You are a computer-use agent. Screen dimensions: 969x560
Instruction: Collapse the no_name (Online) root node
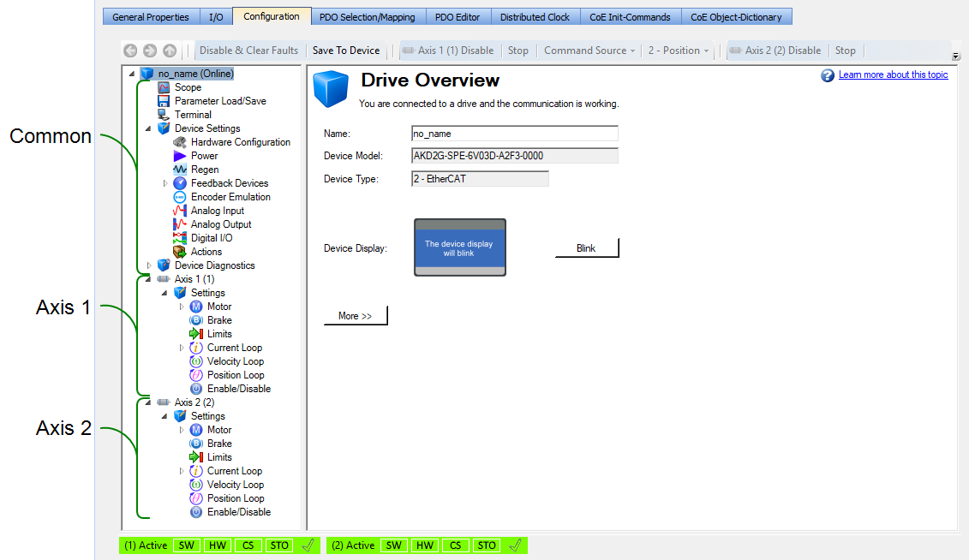point(132,74)
